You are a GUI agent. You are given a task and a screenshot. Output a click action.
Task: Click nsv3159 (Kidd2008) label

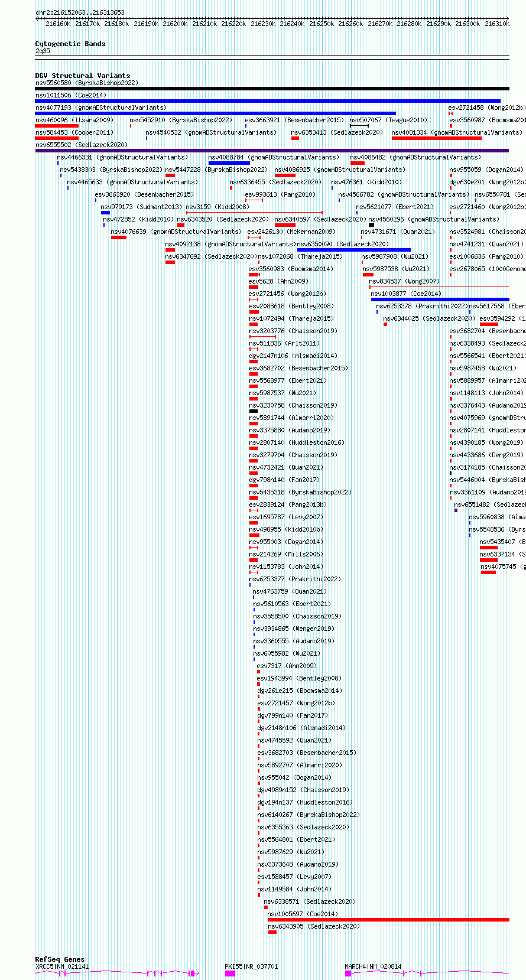[x=217, y=207]
